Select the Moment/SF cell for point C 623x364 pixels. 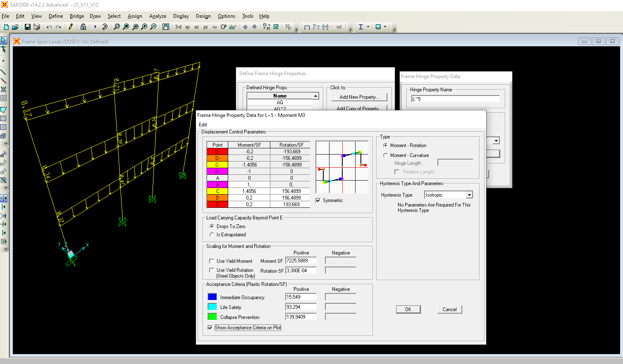249,191
